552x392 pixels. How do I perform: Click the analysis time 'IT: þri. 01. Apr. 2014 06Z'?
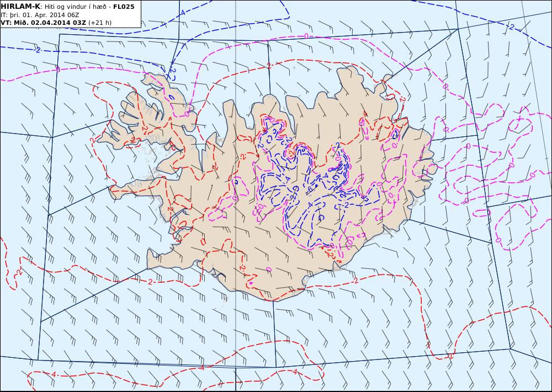[40, 15]
